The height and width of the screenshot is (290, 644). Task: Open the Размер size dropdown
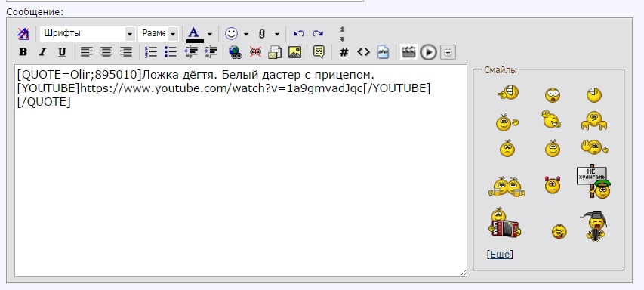coord(158,34)
